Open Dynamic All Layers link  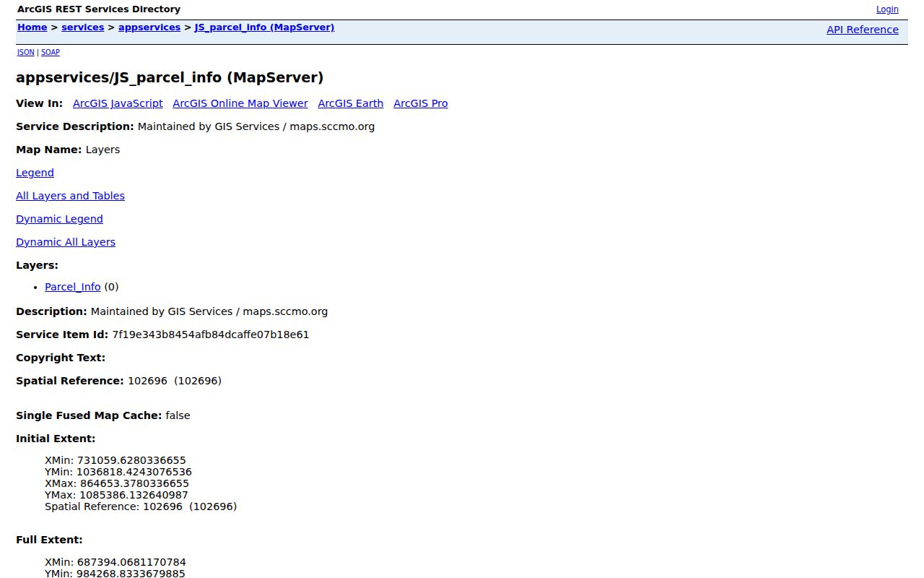click(66, 242)
